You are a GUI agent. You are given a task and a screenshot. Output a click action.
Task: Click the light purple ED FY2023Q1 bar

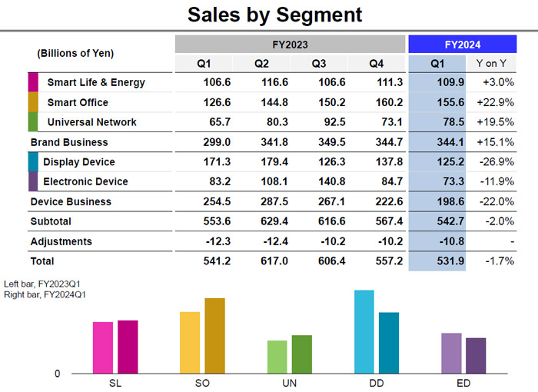pyautogui.click(x=451, y=354)
